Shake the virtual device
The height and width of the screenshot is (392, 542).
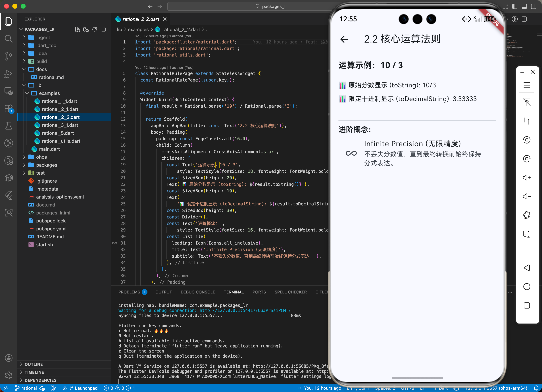[527, 215]
